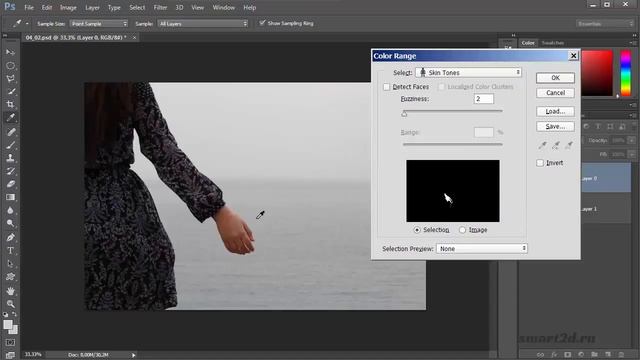Click Cancel in Color Range dialog
The image size is (640, 360).
[555, 93]
